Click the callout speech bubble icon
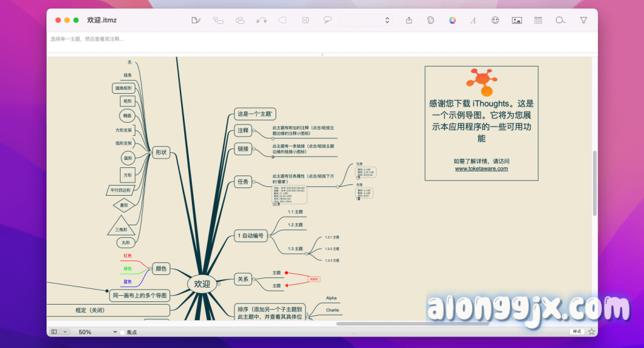The image size is (644, 348). [327, 20]
